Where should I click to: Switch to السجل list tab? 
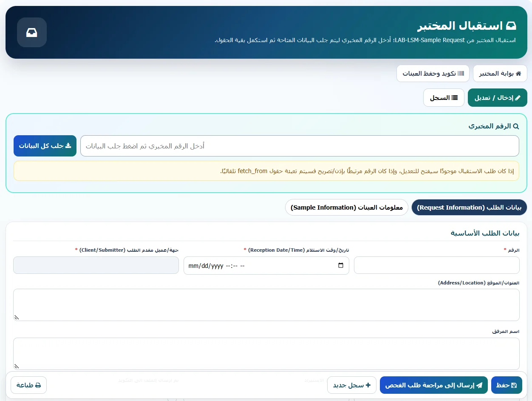point(444,98)
